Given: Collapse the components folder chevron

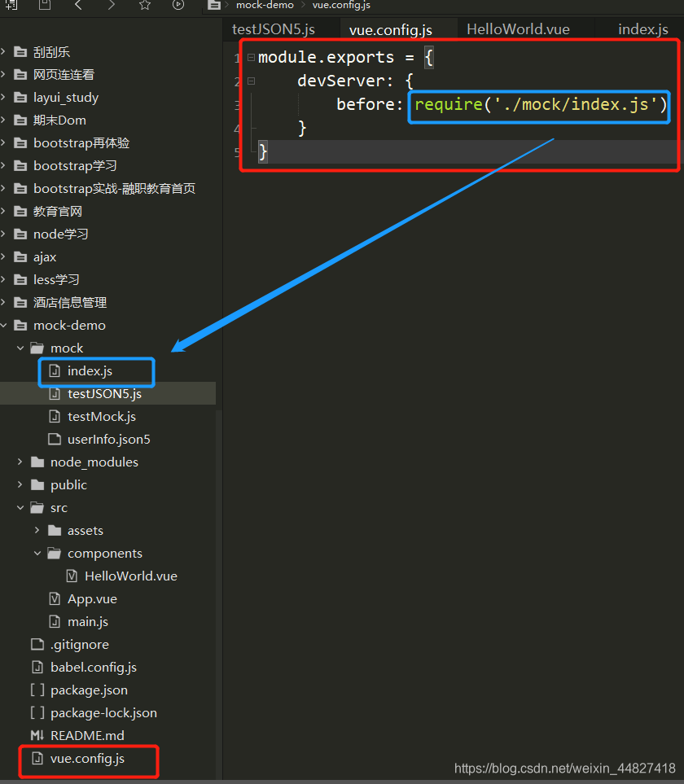Looking at the screenshot, I should point(37,553).
